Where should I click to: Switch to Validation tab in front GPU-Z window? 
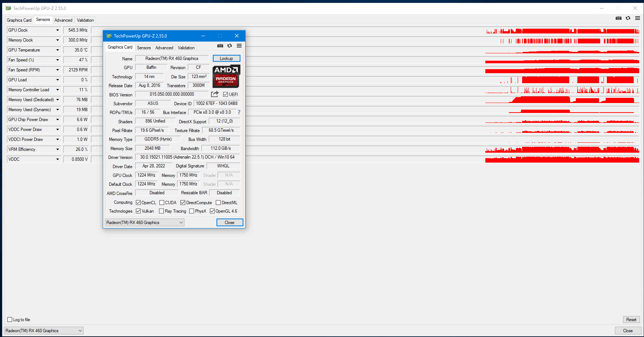click(x=186, y=48)
